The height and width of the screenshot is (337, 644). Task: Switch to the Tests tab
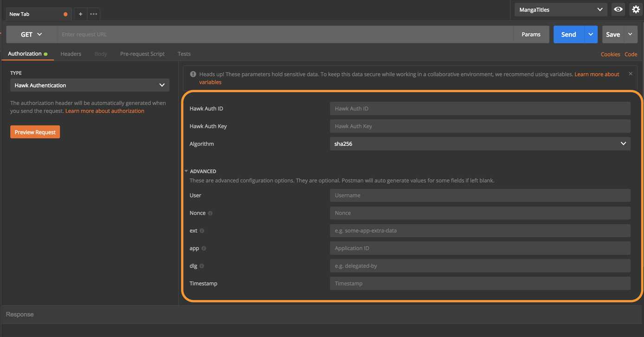tap(184, 54)
